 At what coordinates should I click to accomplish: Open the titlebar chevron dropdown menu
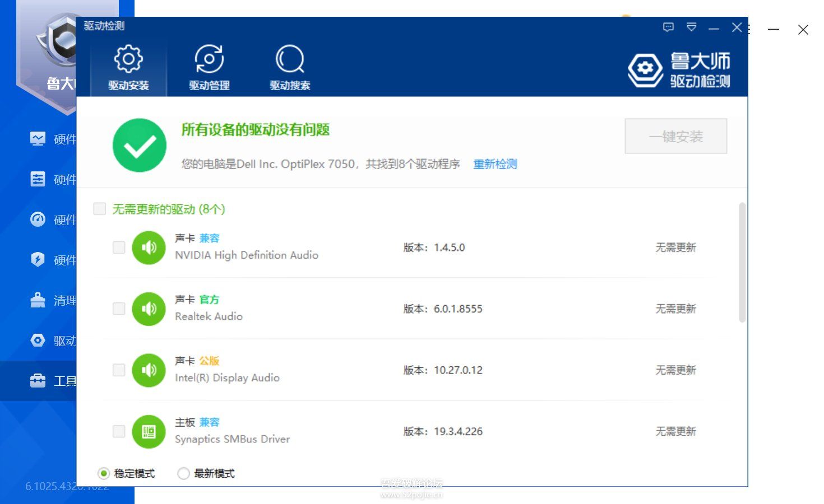[x=691, y=27]
